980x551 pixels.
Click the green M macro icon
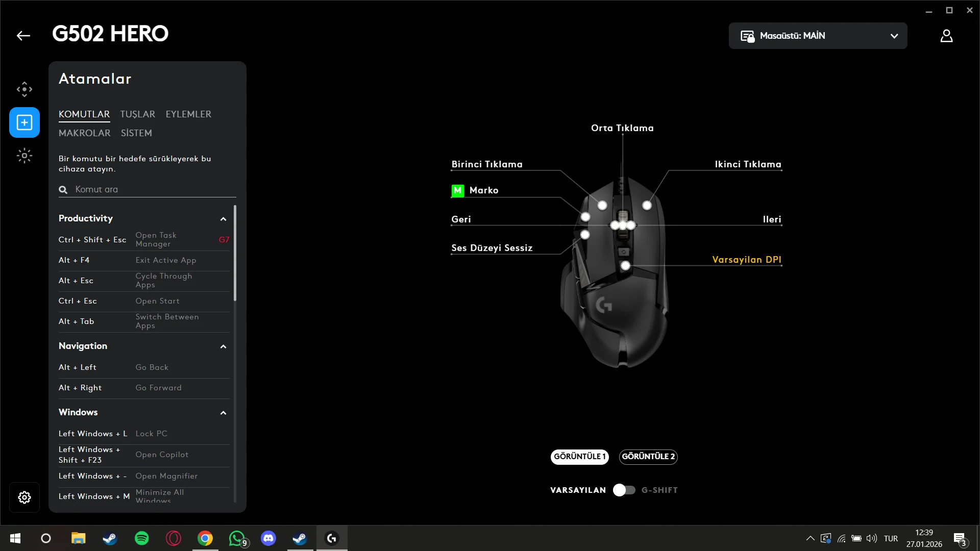(x=457, y=190)
